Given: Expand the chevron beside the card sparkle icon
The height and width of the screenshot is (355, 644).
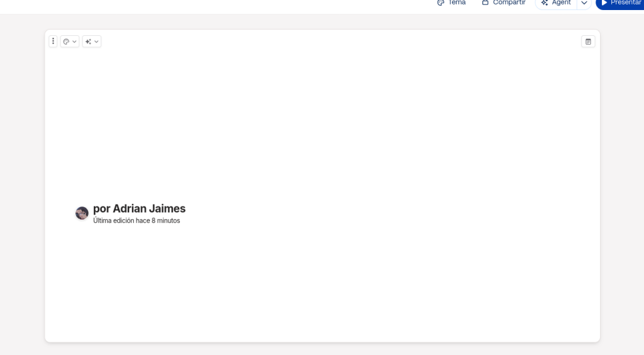Looking at the screenshot, I should tap(97, 42).
